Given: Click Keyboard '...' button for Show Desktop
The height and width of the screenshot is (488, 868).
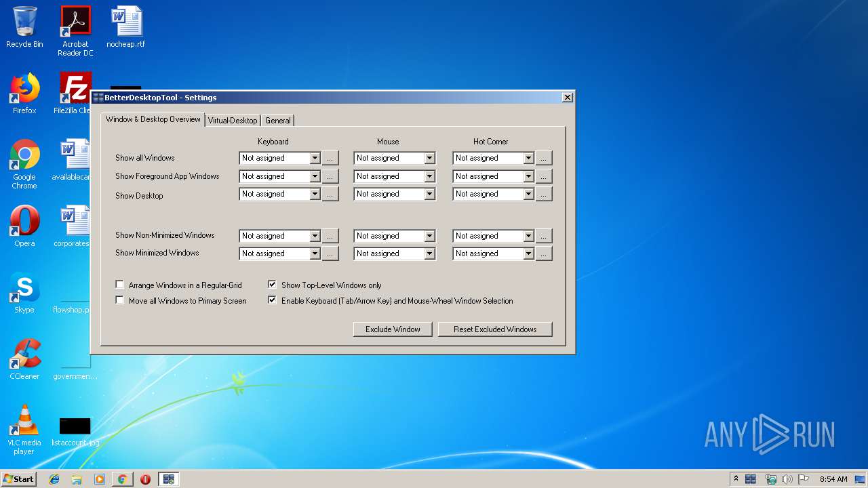Looking at the screenshot, I should click(x=330, y=194).
